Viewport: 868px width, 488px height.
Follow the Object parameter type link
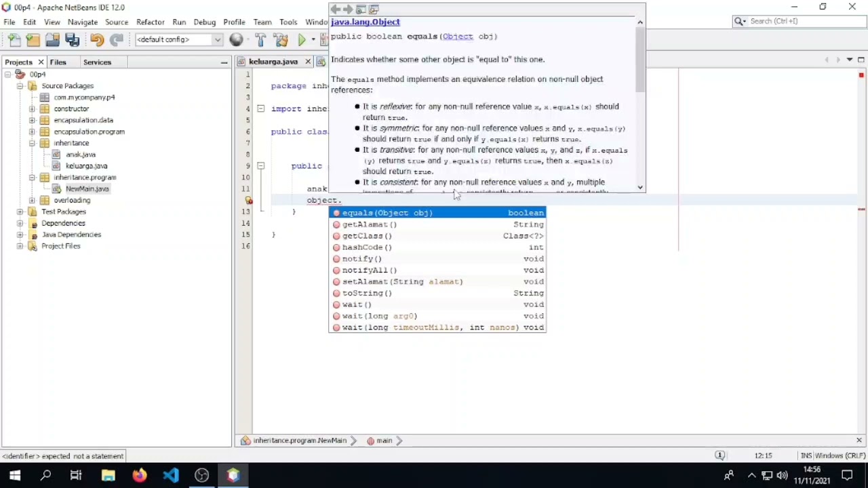pos(458,37)
